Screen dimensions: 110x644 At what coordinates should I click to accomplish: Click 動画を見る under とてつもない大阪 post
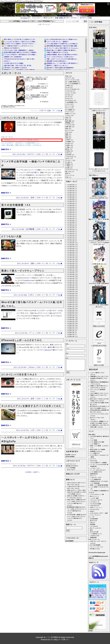coord(6,258)
